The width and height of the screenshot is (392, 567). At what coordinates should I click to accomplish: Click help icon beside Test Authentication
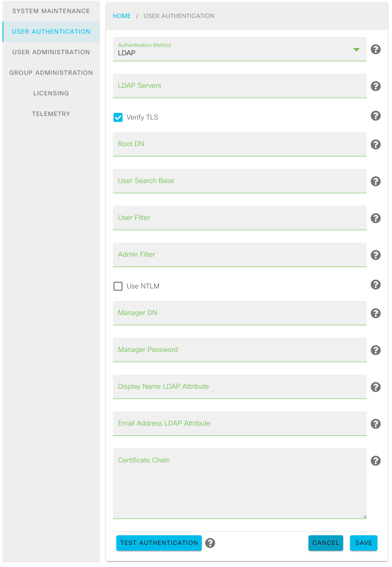[210, 543]
